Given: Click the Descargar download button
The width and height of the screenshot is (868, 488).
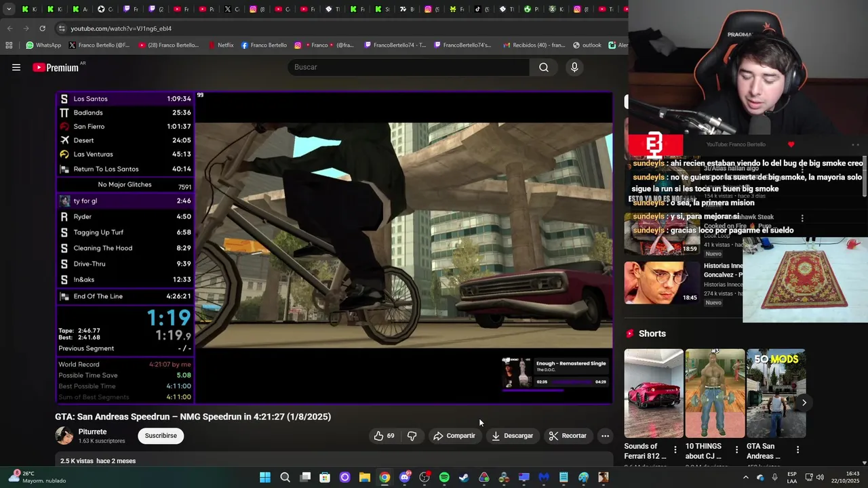Looking at the screenshot, I should coord(513,436).
